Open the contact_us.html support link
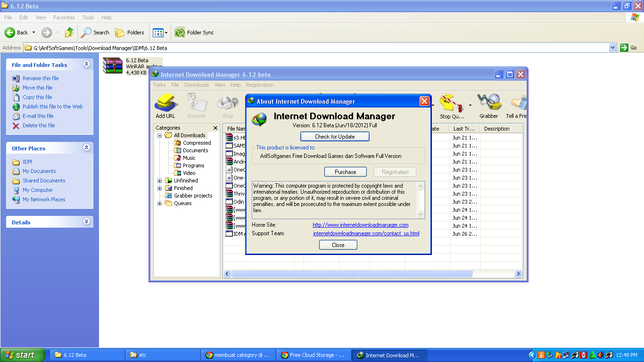 366,233
